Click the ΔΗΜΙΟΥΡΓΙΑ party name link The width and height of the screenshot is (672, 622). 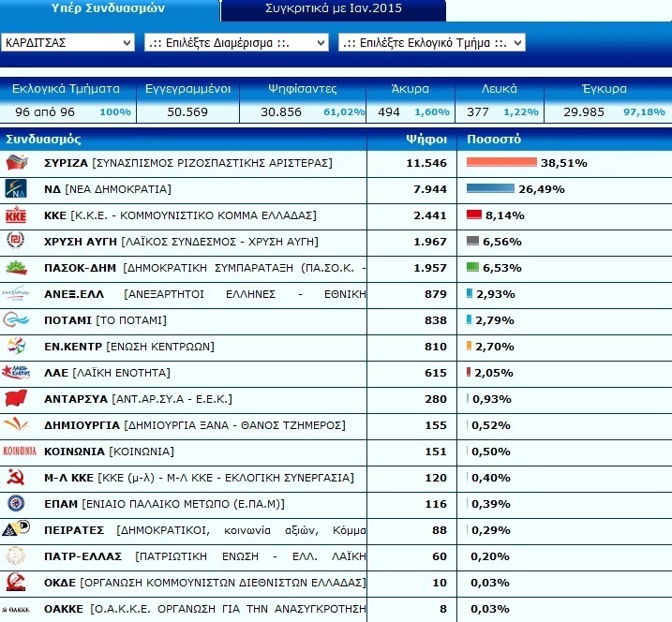tap(82, 425)
